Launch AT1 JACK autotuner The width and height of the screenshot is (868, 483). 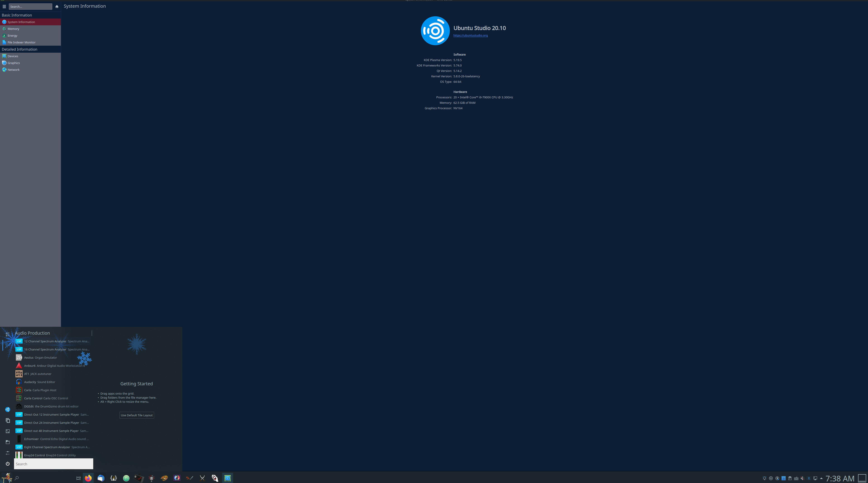coord(53,374)
